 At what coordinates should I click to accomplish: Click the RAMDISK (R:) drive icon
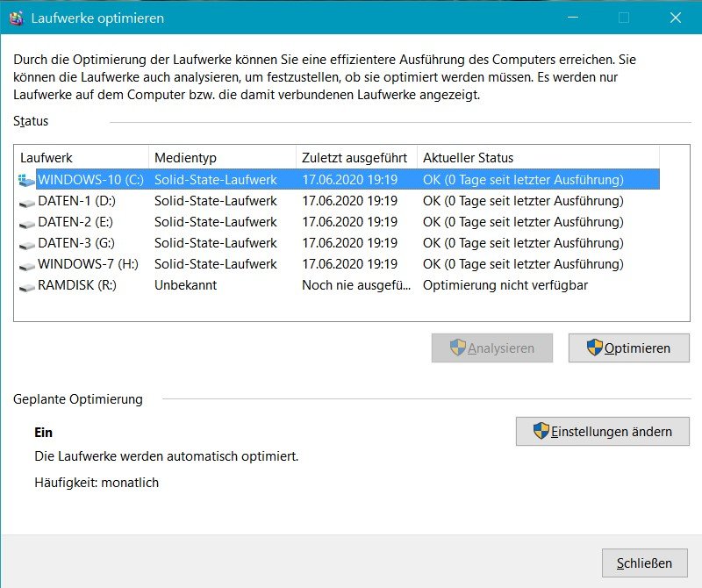27,287
